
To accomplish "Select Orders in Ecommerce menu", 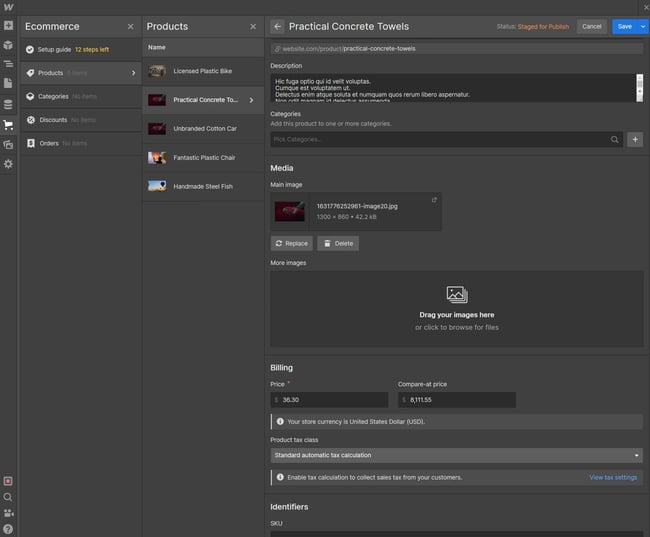I will (x=48, y=143).
